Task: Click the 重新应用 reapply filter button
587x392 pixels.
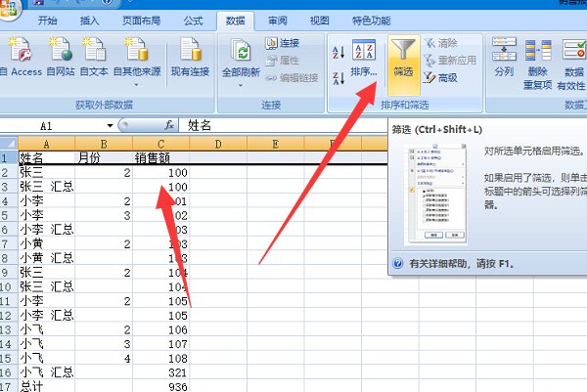Action: click(450, 61)
